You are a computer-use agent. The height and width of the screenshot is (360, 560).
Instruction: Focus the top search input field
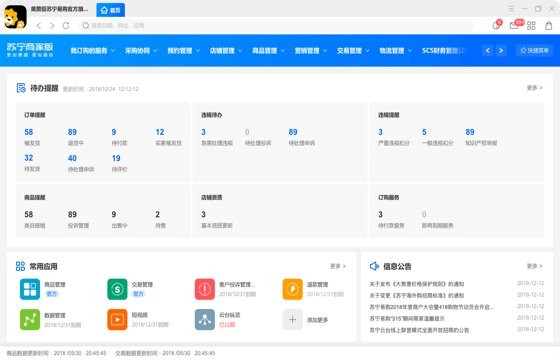pyautogui.click(x=277, y=26)
